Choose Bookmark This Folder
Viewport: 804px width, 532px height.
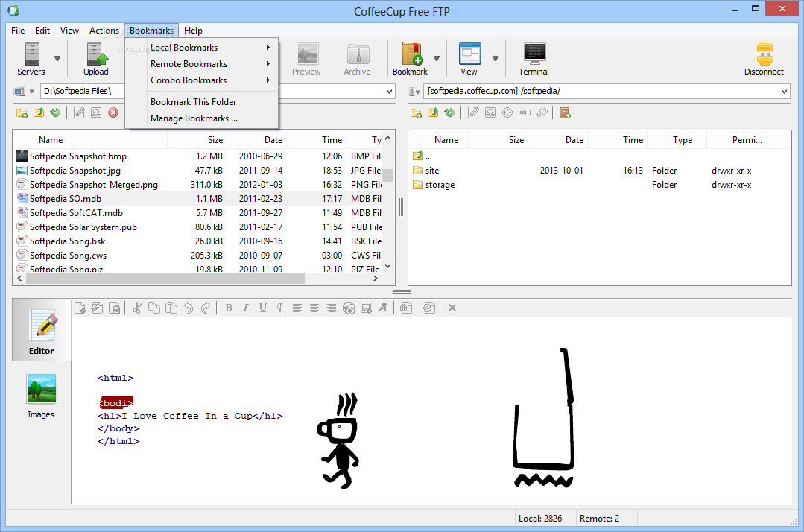tap(201, 102)
